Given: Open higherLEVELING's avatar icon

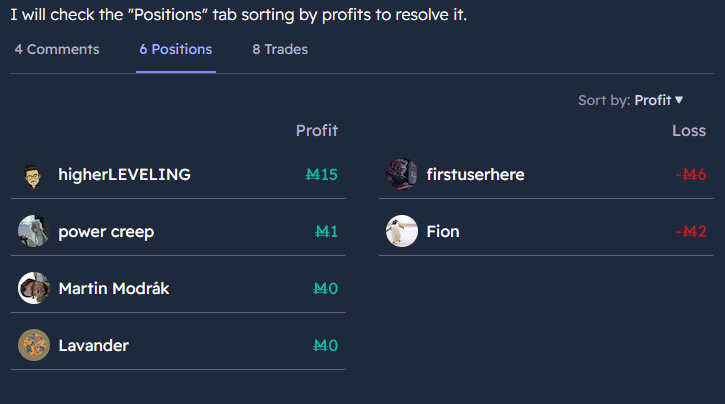Looking at the screenshot, I should 33,174.
